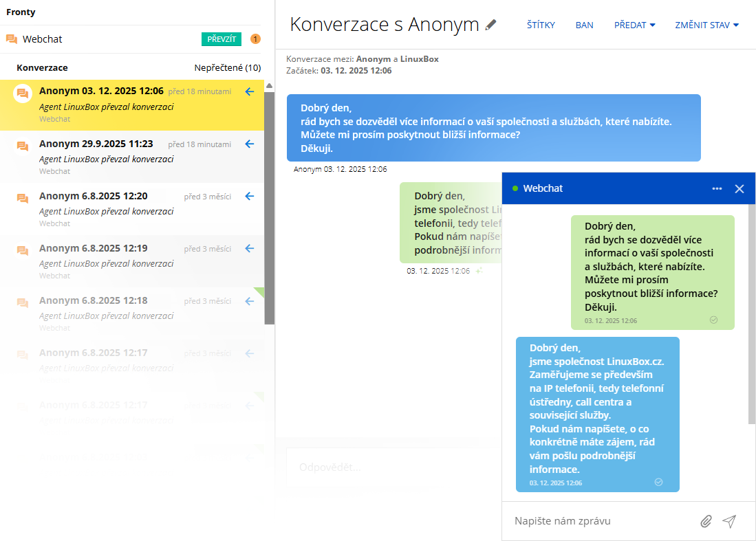Viewport: 756px width, 541px height.
Task: Click the pencil icon to rename conversation
Action: (x=490, y=25)
